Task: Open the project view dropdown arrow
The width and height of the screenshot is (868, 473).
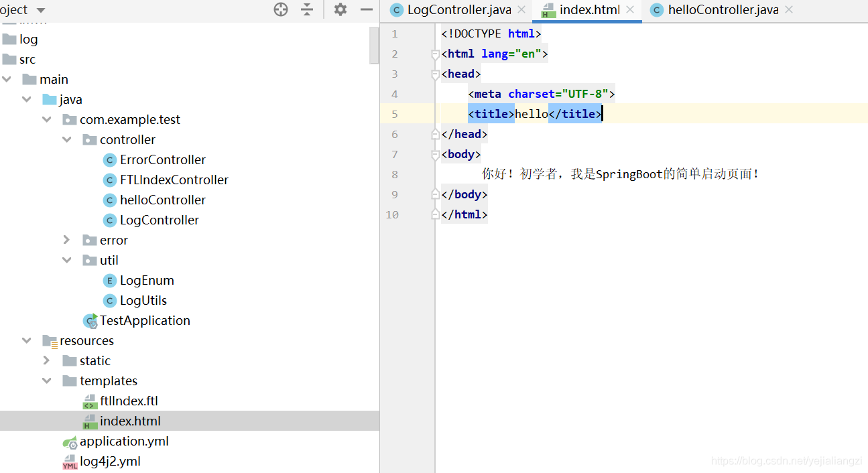Action: point(41,10)
